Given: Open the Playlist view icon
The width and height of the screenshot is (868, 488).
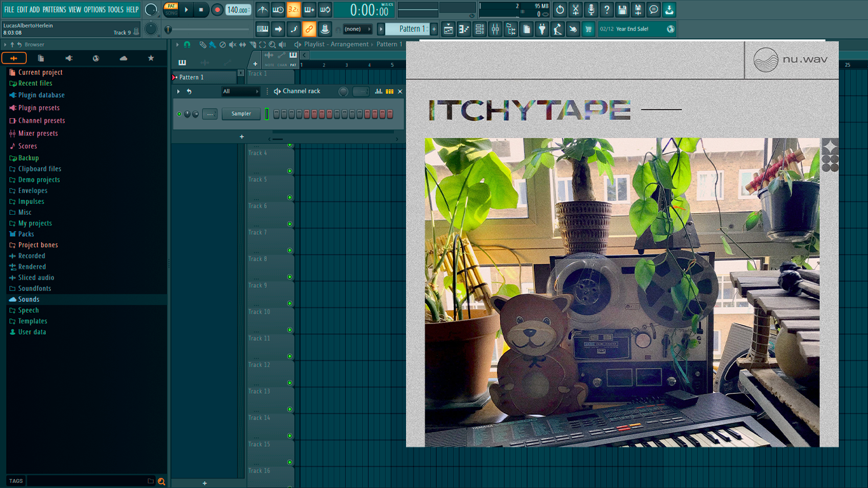Looking at the screenshot, I should (449, 29).
